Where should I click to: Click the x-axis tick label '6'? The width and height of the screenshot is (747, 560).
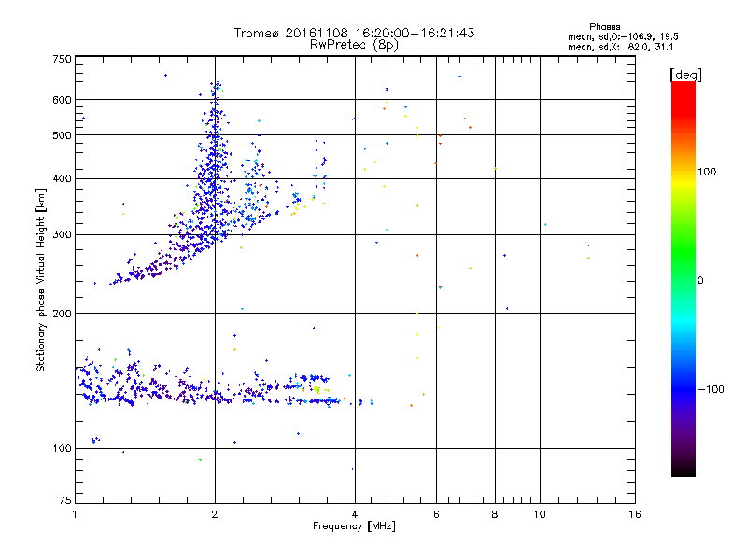click(x=436, y=514)
